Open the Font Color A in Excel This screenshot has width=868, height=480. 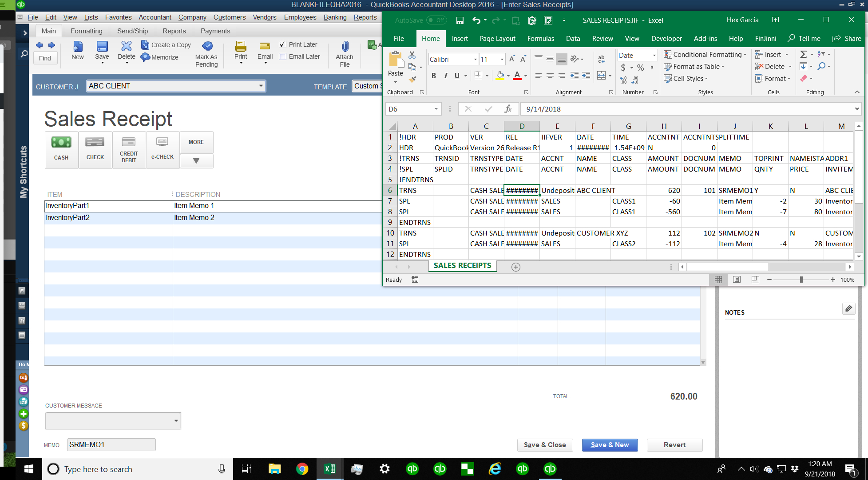click(517, 76)
